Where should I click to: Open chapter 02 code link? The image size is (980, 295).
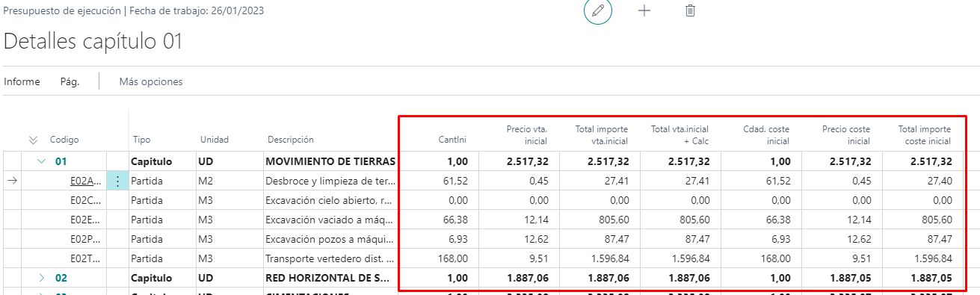61,278
